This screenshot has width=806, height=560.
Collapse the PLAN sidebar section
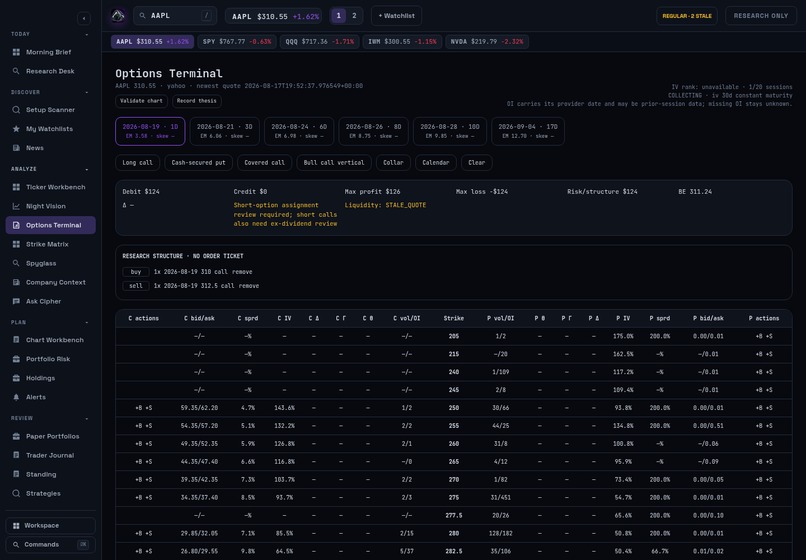tap(86, 322)
